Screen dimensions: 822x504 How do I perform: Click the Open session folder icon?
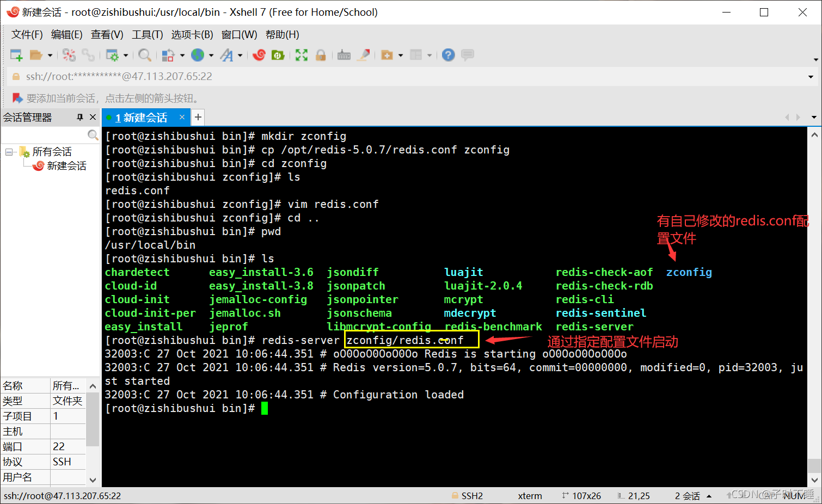[x=36, y=55]
